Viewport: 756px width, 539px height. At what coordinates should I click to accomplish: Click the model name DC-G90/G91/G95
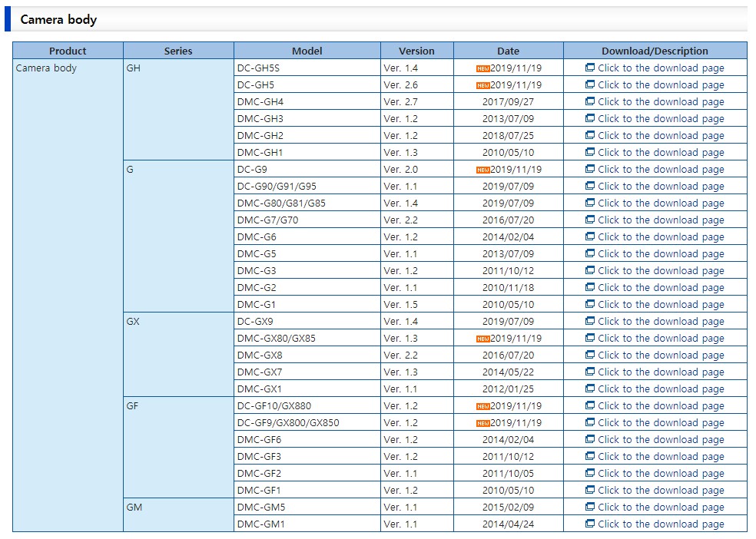tap(277, 186)
